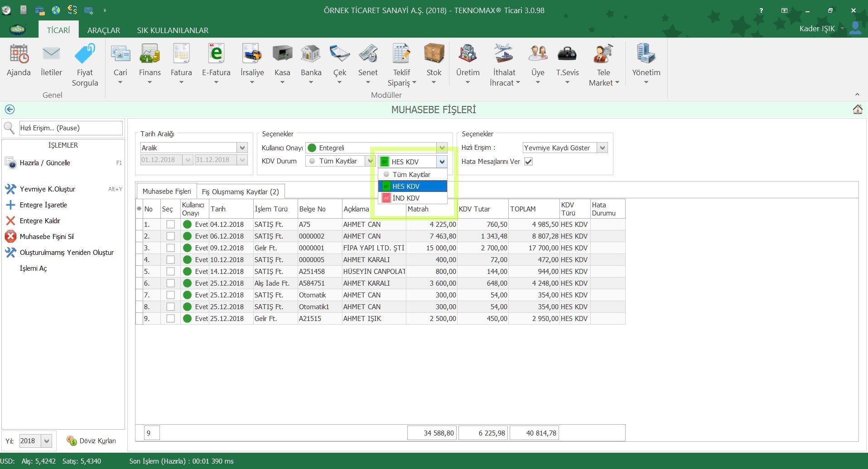The width and height of the screenshot is (868, 469).
Task: Open Döviz Kurları exchange rates
Action: click(x=91, y=440)
